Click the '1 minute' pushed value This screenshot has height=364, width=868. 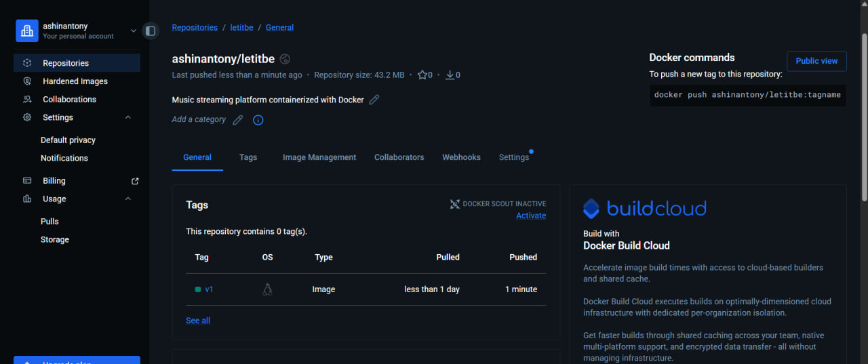[521, 289]
